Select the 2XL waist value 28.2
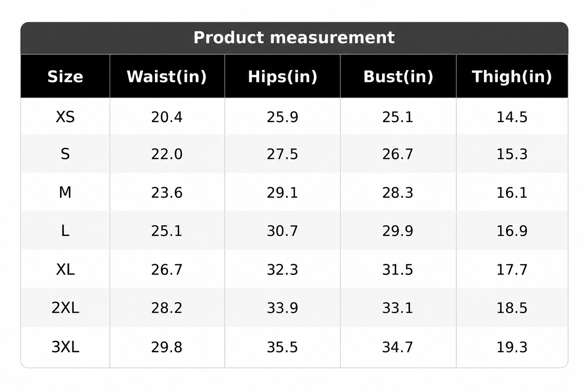Screen dimensions: 588x392 point(167,308)
